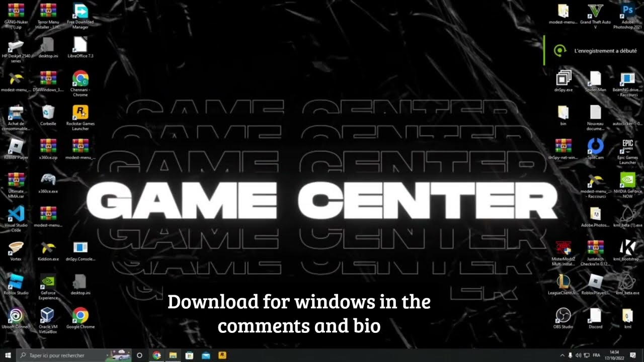Screen dimensions: 644x362
Task: Open the x360ce.zip archive
Action: click(48, 149)
